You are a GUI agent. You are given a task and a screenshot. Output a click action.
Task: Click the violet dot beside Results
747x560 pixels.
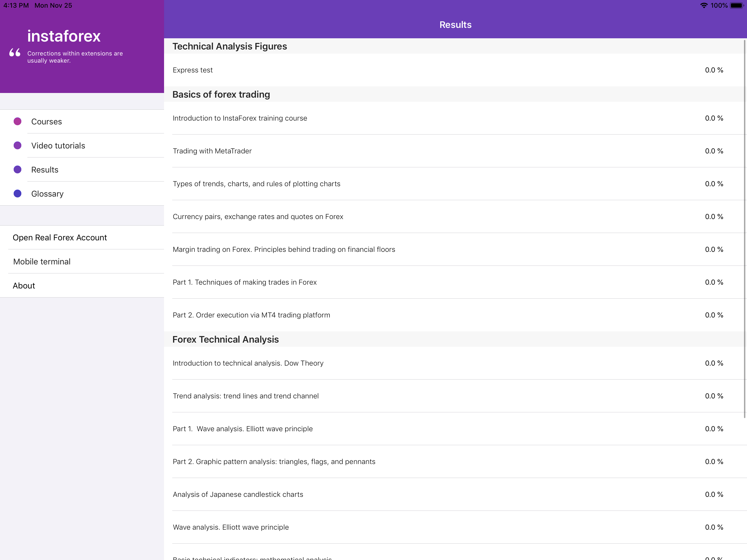(x=17, y=170)
